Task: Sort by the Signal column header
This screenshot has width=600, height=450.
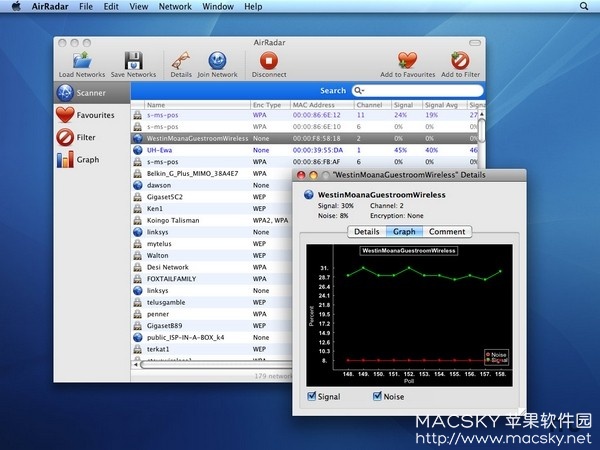Action: pos(407,105)
